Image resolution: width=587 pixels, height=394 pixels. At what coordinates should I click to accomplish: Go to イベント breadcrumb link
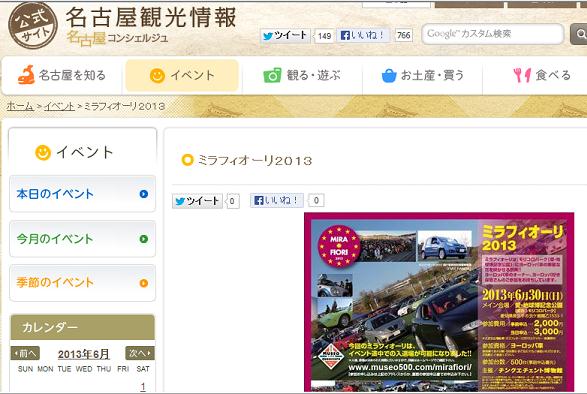point(60,106)
